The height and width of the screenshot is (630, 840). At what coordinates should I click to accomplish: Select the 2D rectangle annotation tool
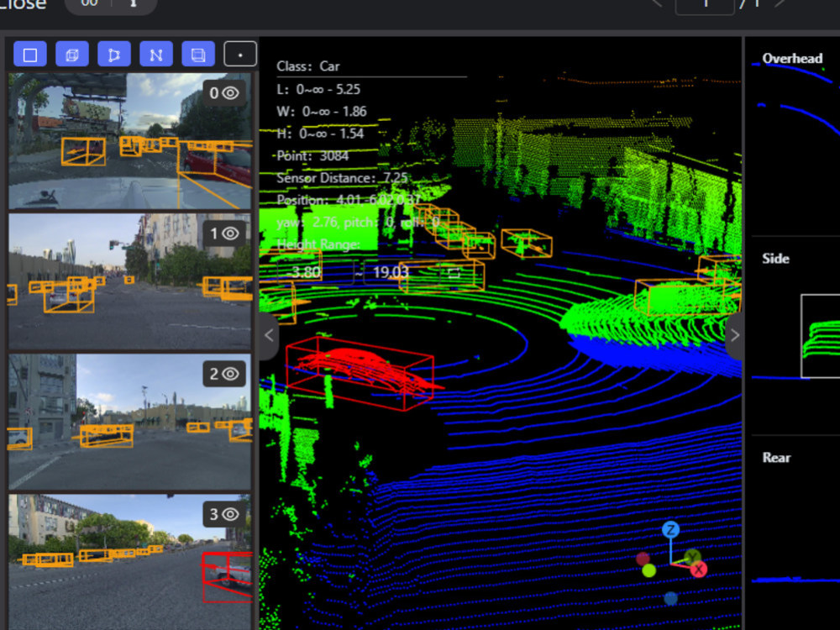pos(30,55)
